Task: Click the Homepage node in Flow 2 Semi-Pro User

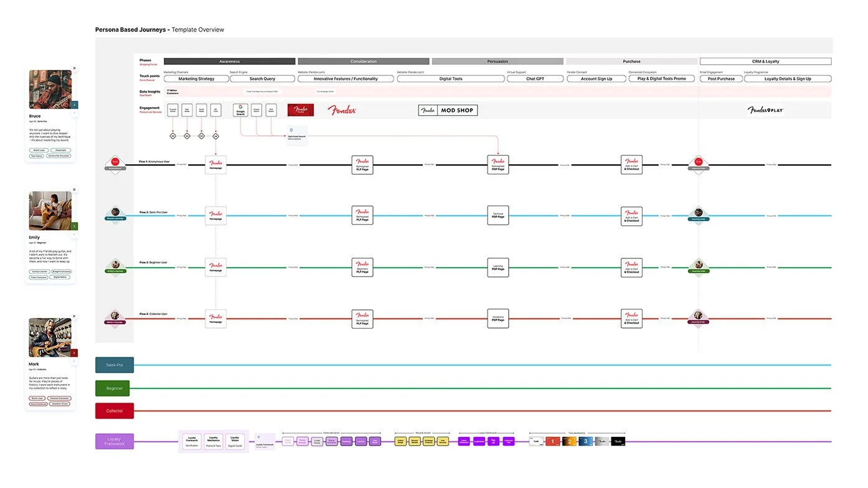Action: tap(215, 216)
